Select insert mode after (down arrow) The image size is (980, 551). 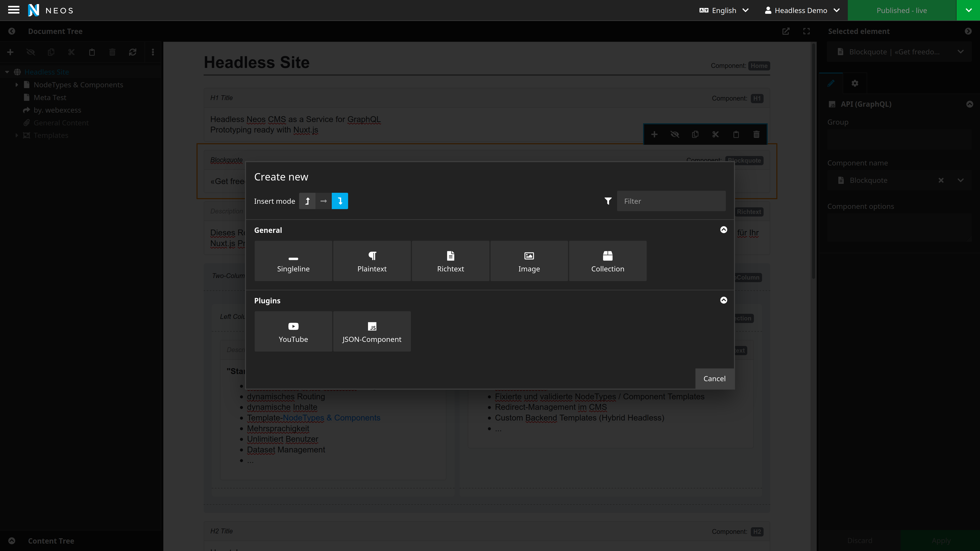click(340, 201)
